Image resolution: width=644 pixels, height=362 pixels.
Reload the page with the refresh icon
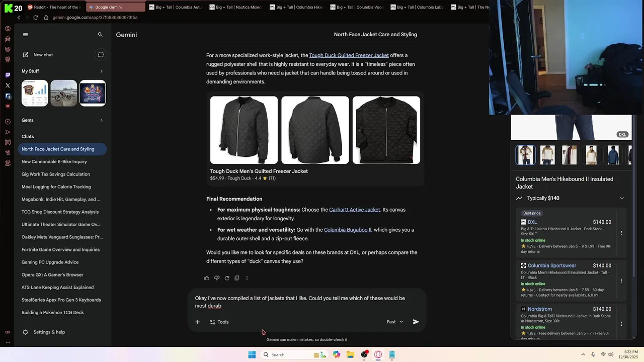coord(35,18)
